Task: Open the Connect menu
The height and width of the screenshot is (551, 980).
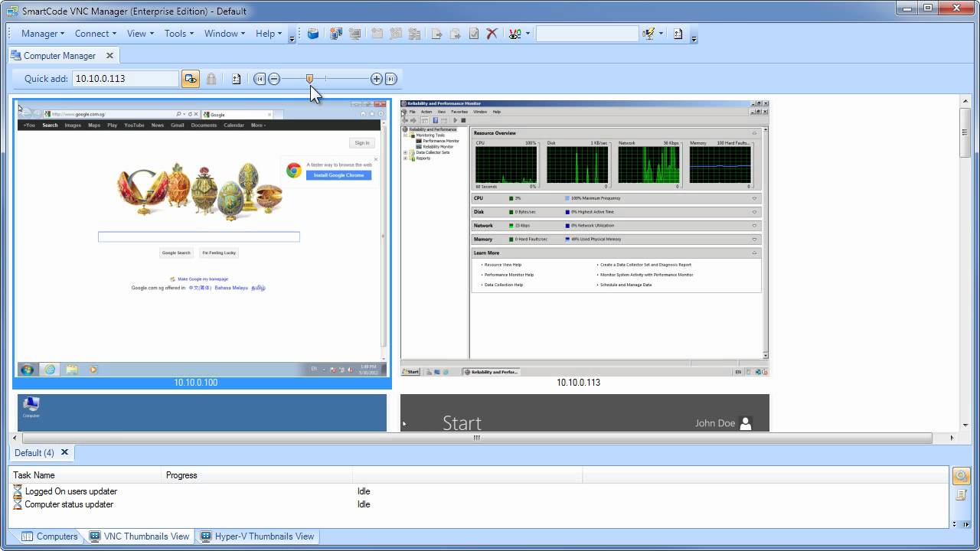Action: (95, 34)
